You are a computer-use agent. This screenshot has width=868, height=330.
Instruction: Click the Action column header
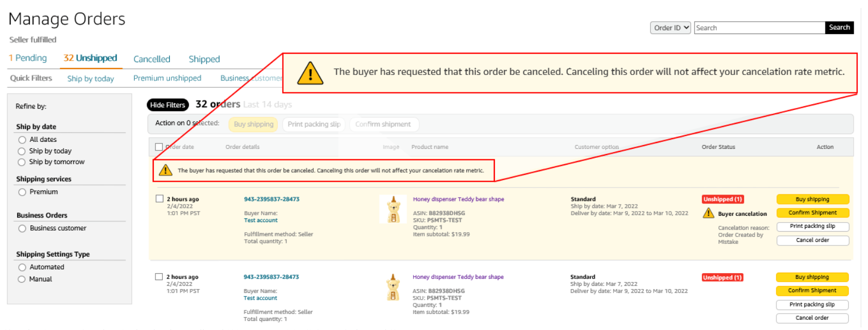click(x=825, y=147)
